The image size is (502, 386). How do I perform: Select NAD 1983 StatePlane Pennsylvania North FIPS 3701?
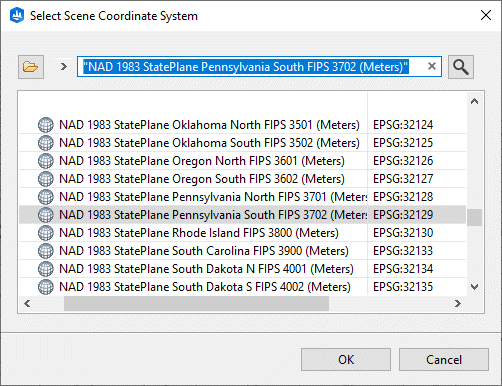click(x=213, y=197)
